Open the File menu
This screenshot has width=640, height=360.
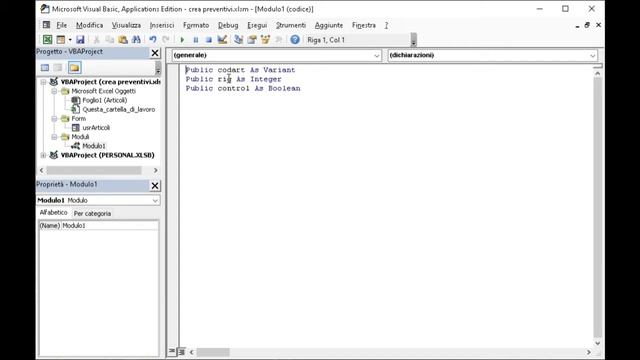62,25
